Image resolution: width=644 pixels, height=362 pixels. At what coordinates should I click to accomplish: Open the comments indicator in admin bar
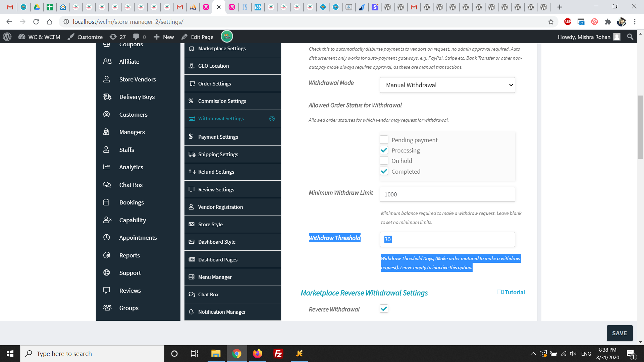(140, 37)
